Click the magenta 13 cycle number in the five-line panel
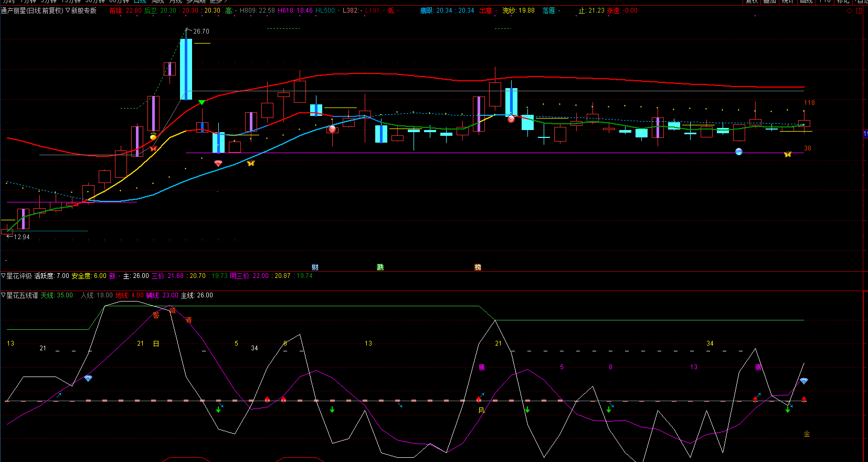Image resolution: width=868 pixels, height=462 pixels. point(694,367)
